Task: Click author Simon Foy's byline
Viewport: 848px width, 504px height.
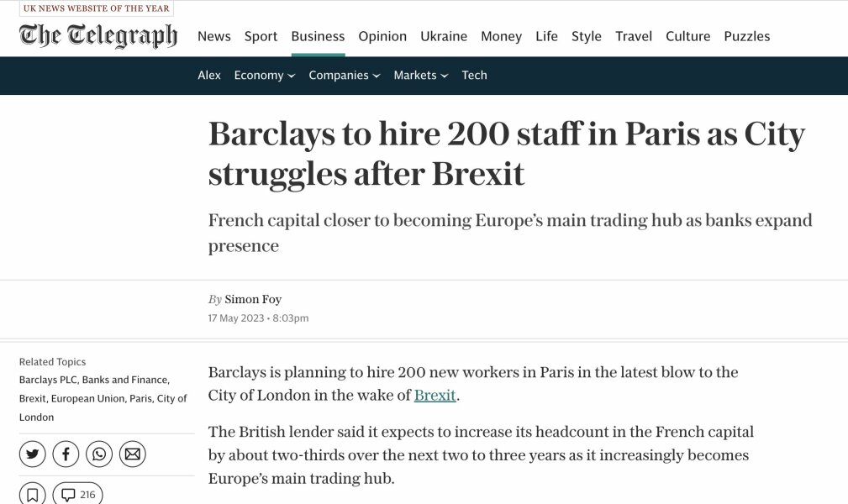Action: pos(253,299)
